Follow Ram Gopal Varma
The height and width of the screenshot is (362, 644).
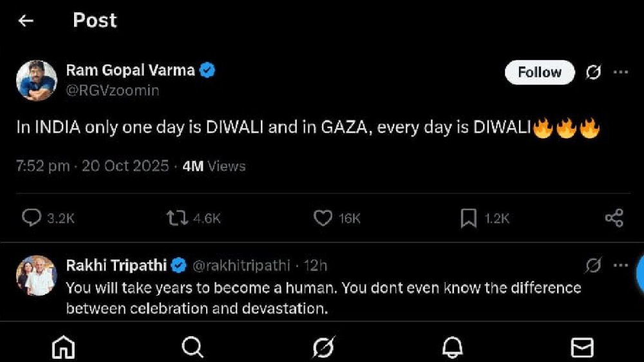539,73
